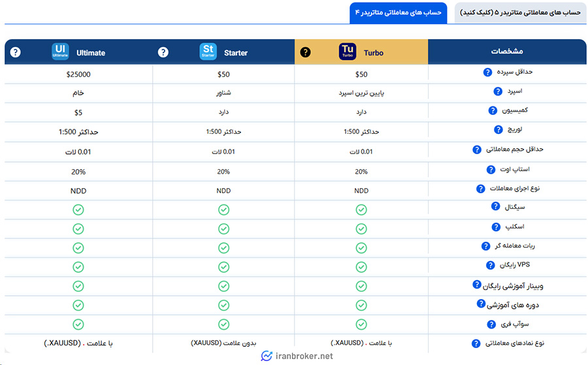Click the مشخصات column header
Screen dimensions: 588x365
506,52
